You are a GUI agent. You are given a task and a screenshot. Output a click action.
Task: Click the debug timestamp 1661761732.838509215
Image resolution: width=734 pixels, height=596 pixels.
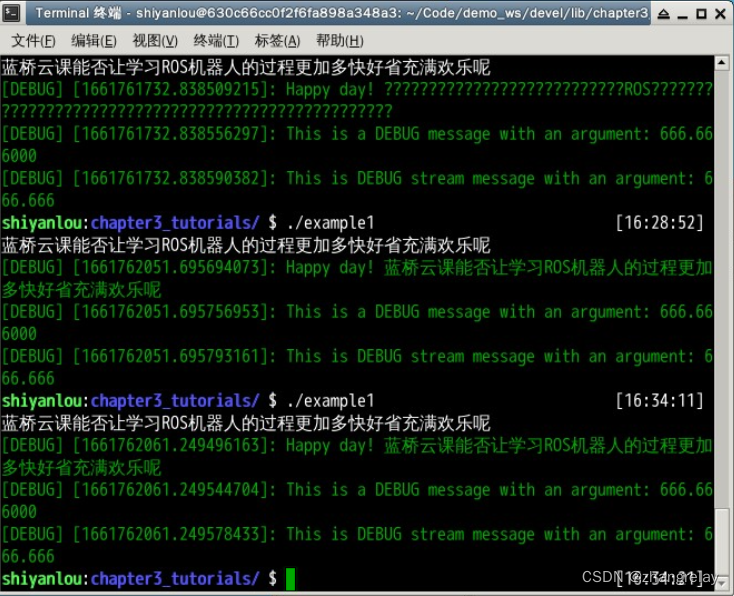click(x=170, y=89)
